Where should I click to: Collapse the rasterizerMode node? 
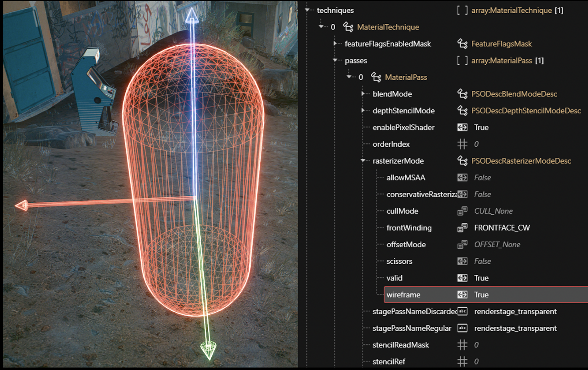[363, 161]
